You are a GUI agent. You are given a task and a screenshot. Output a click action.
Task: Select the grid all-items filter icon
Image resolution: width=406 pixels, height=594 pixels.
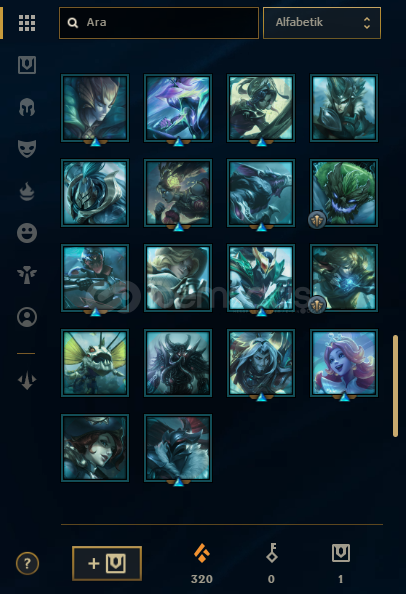point(27,23)
